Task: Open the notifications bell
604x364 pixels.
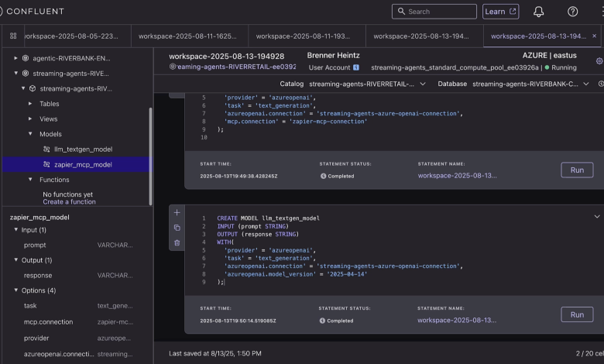Action: [x=538, y=12]
